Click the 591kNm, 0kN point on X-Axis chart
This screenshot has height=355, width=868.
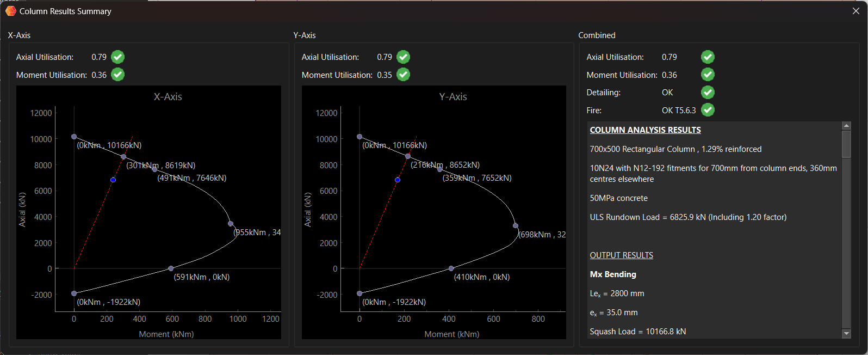click(x=171, y=268)
